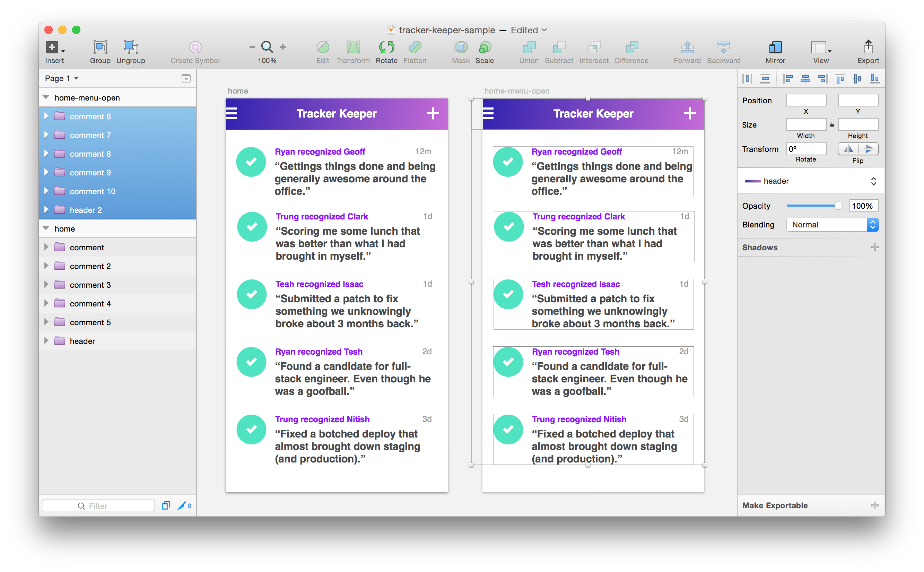
Task: Open the Mirror tool
Action: pyautogui.click(x=775, y=48)
